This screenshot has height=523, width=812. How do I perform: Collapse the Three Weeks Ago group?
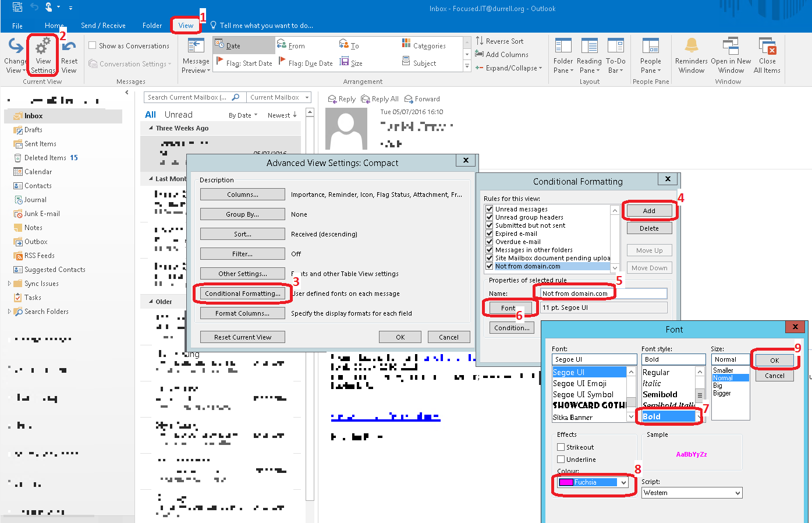coord(151,128)
